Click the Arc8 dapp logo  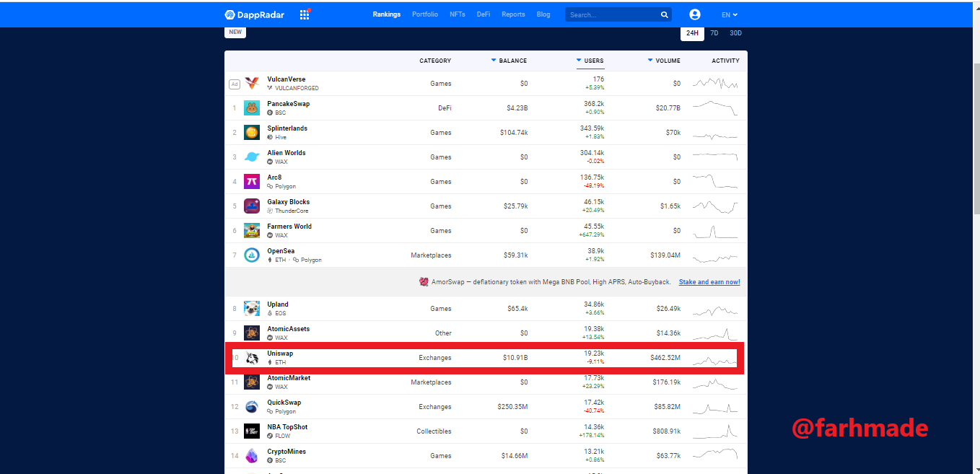coord(252,182)
